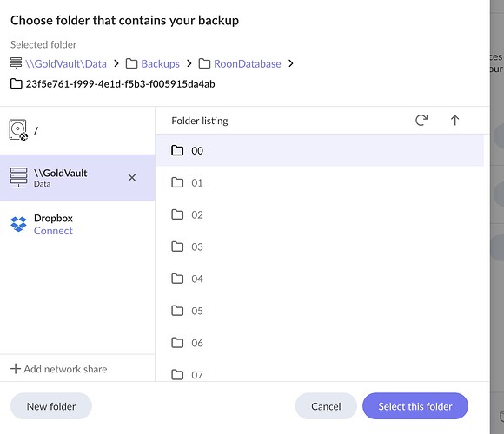Go up one folder level

454,121
